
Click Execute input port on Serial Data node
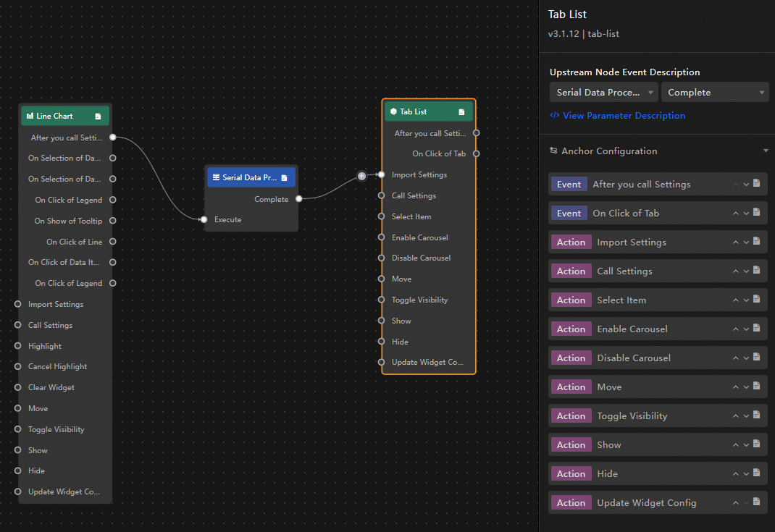click(x=204, y=219)
